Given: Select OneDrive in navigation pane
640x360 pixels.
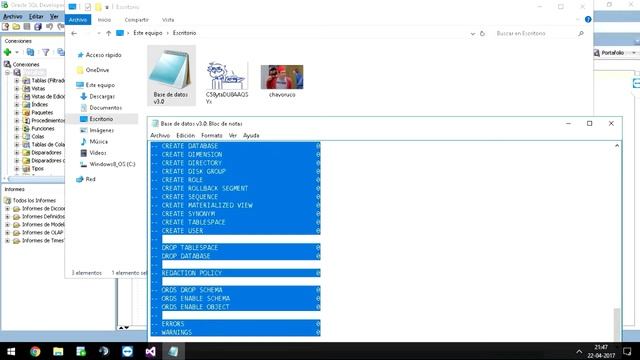Looking at the screenshot, I should [97, 70].
